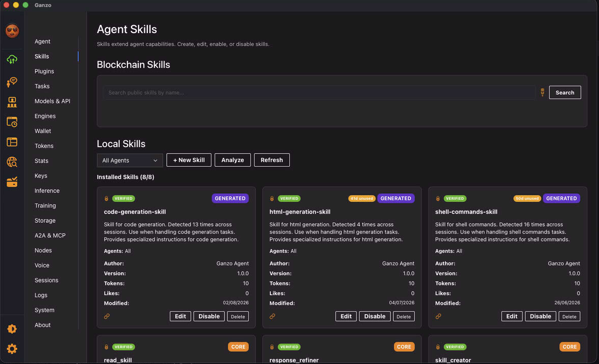Edit the shell-commands-skill
The image size is (599, 364).
pyautogui.click(x=512, y=316)
